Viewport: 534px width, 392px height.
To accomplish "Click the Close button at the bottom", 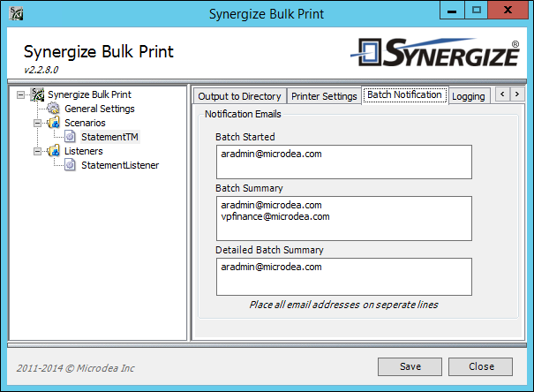I will (480, 366).
